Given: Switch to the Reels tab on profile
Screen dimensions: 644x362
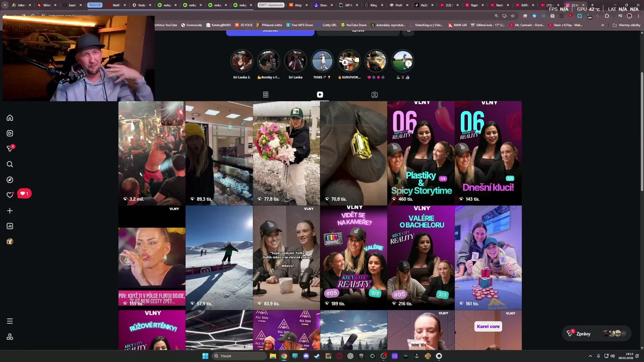Looking at the screenshot, I should click(320, 95).
